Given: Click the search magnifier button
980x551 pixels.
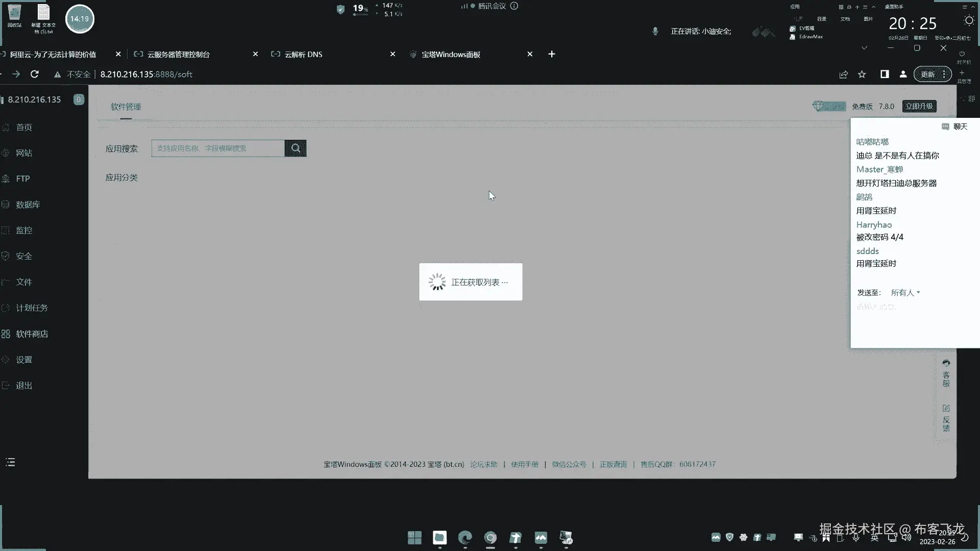Looking at the screenshot, I should point(296,148).
